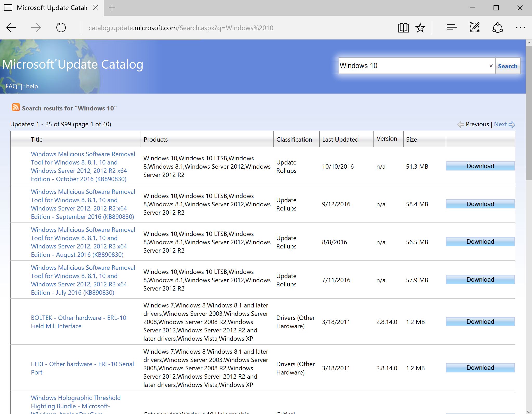This screenshot has width=532, height=414.
Task: Click the back navigation arrow
Action: [x=11, y=27]
